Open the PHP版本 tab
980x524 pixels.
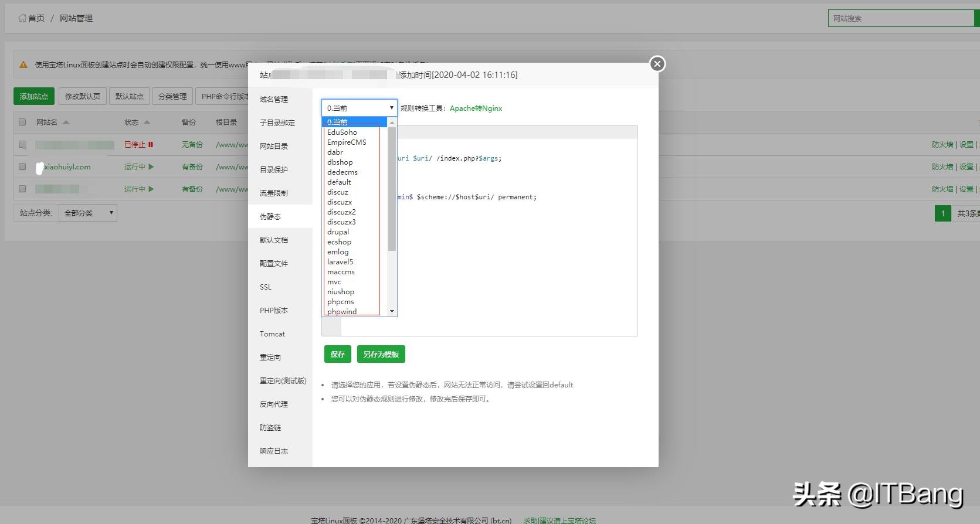click(x=280, y=310)
